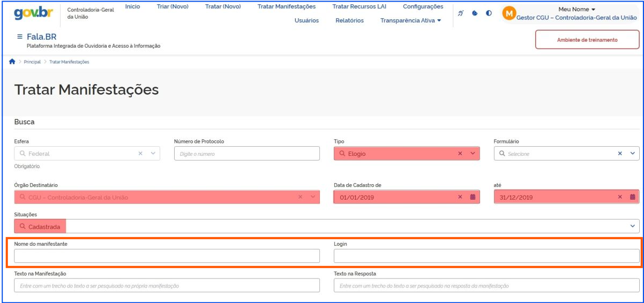This screenshot has height=303, width=644.
Task: Expand the Formulário dropdown arrow
Action: tap(632, 154)
